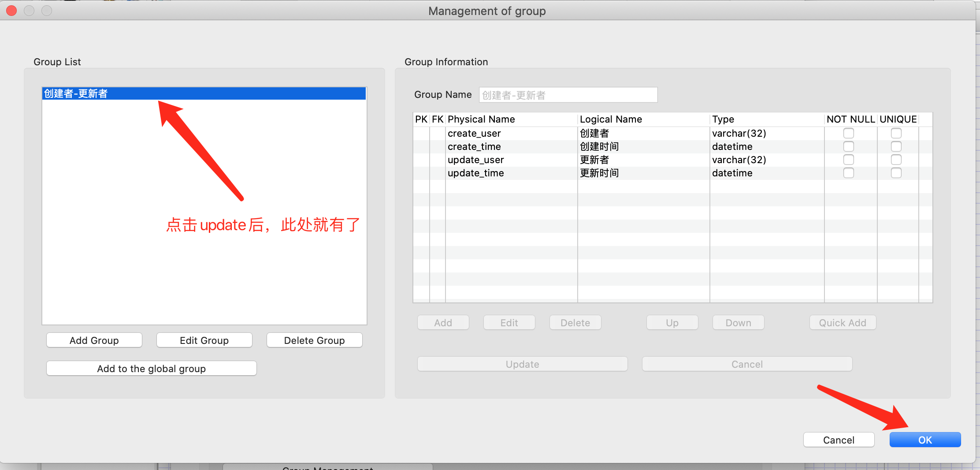Click the Edit Group button
Screen dimensions: 980x470
pos(204,340)
